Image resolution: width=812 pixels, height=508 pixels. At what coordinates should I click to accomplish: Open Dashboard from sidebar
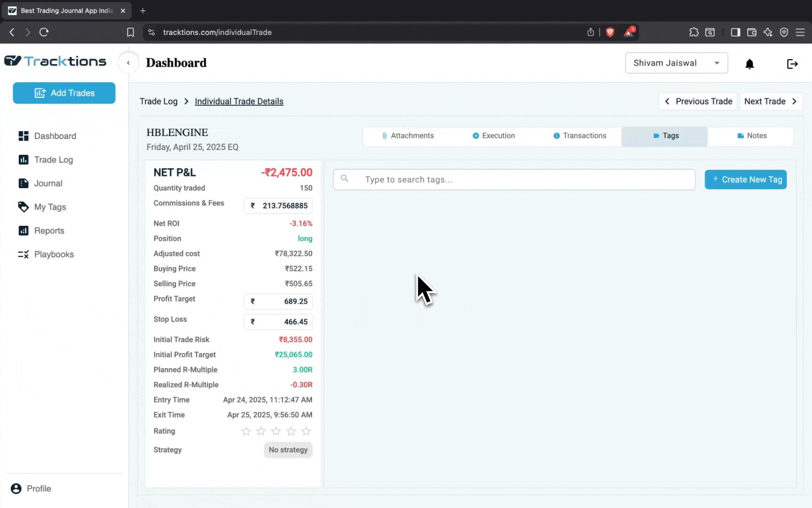[x=55, y=136]
